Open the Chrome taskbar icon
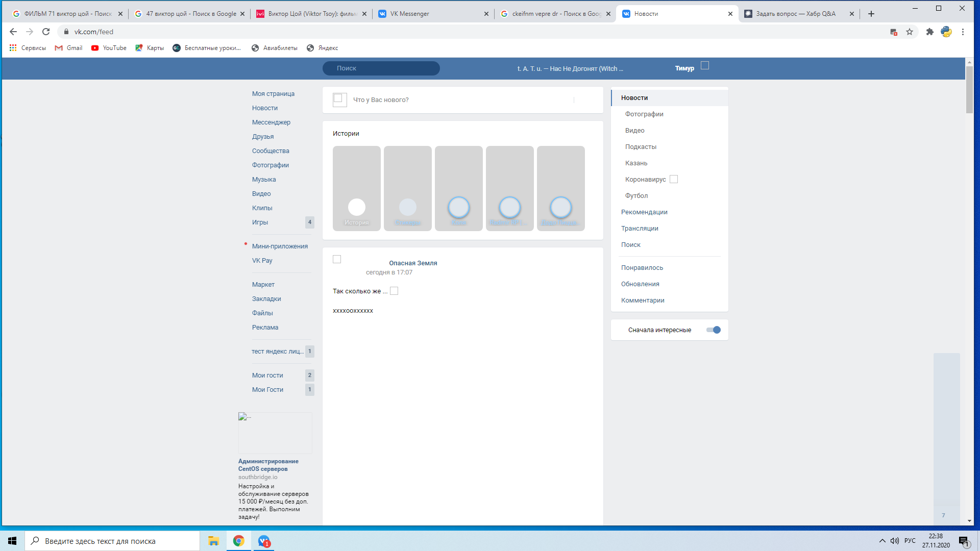The width and height of the screenshot is (980, 551). 238,541
